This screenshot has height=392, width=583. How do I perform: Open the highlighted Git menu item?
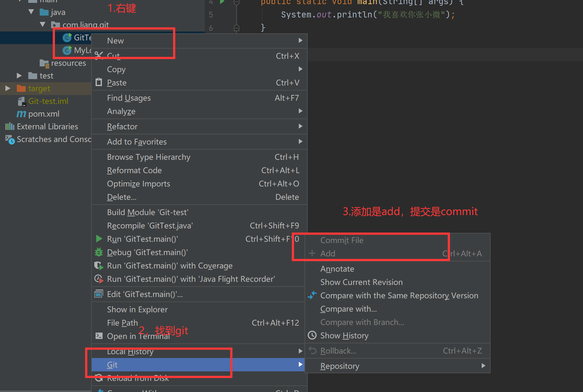point(198,365)
